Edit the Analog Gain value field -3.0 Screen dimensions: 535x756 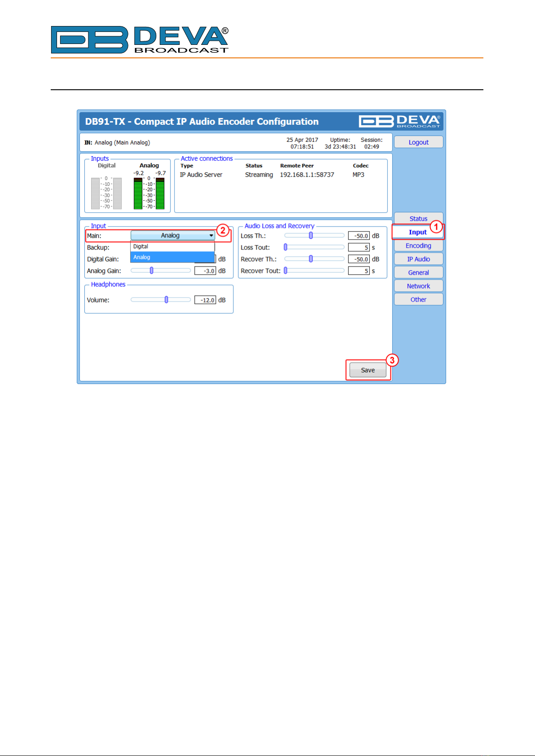pyautogui.click(x=205, y=271)
